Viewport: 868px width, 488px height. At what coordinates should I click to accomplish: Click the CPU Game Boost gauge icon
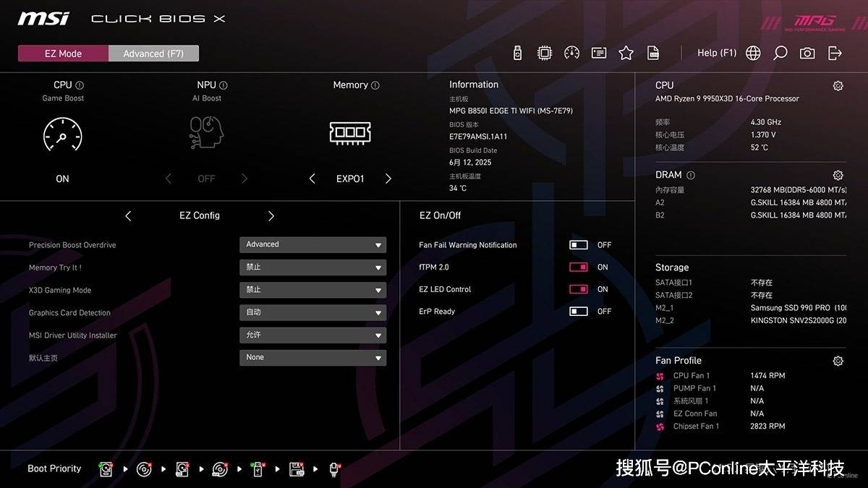63,134
